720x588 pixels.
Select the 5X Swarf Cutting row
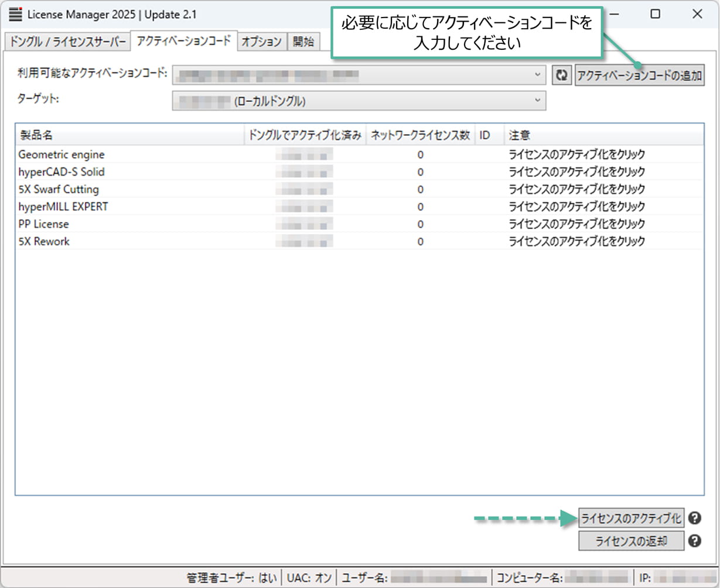point(360,189)
